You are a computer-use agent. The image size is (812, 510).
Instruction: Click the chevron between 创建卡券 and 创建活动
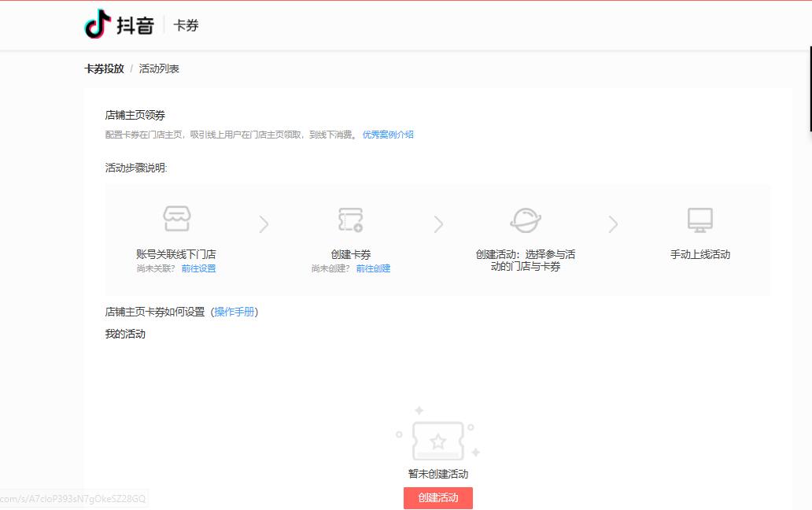439,224
